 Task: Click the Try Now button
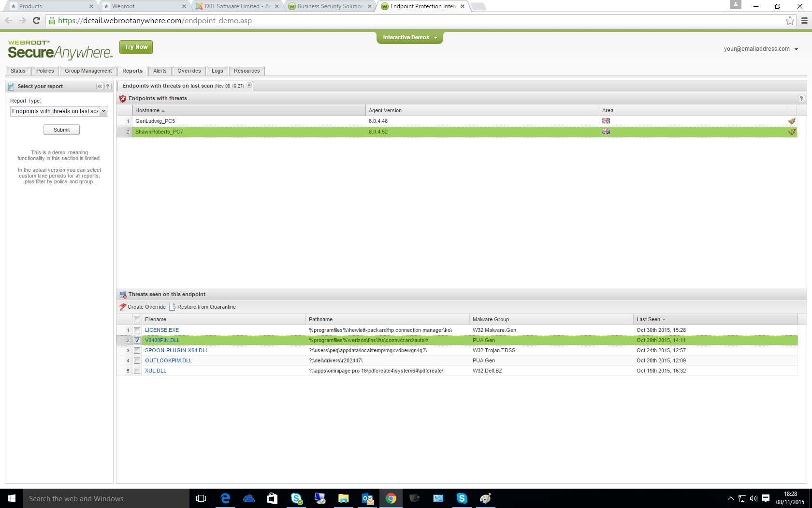point(136,47)
